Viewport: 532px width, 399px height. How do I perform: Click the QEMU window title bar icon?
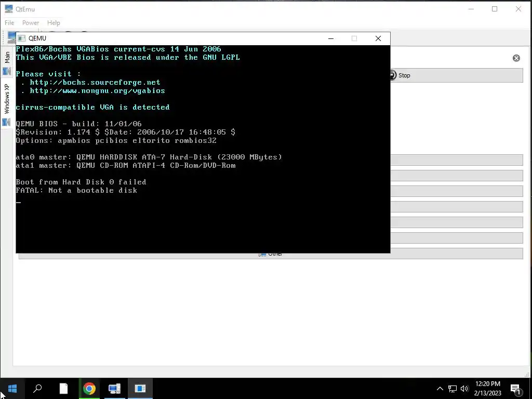click(x=21, y=38)
